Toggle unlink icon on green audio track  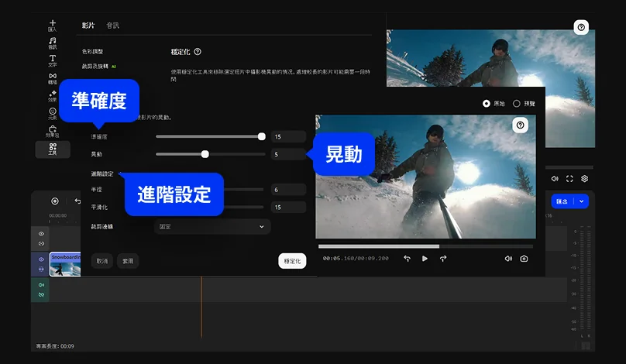pos(41,294)
